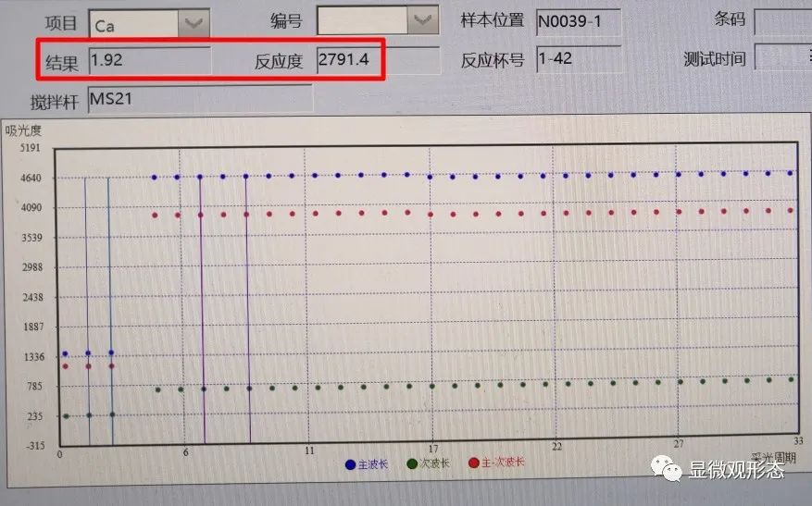Click the 2438 y-axis value
This screenshot has height=506, width=812.
point(32,298)
